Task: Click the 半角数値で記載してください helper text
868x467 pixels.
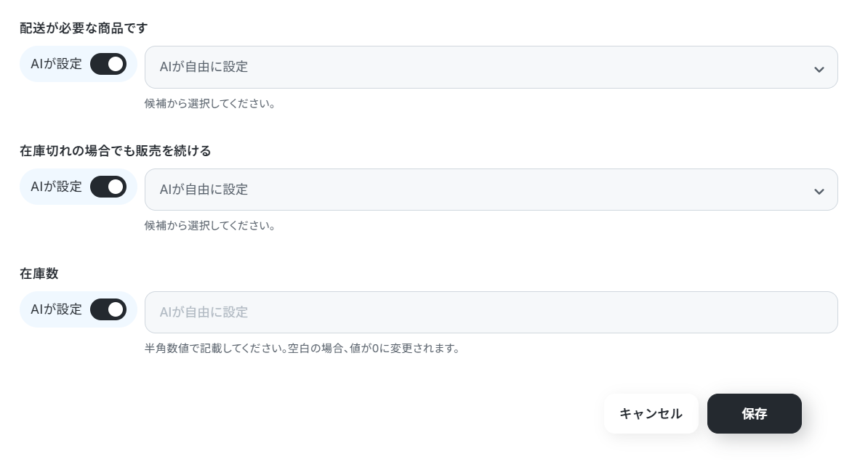Action: point(302,348)
